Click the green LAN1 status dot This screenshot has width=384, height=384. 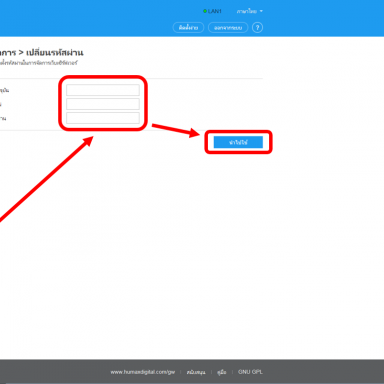pyautogui.click(x=205, y=11)
